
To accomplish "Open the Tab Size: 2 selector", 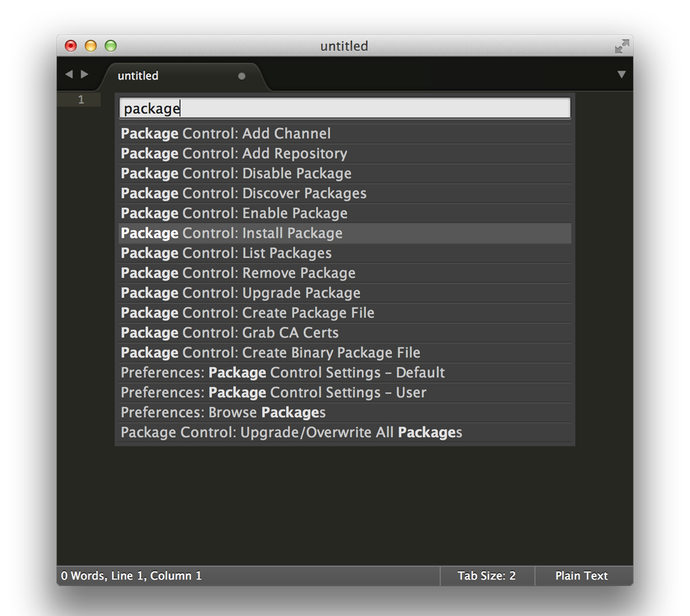I will tap(487, 575).
